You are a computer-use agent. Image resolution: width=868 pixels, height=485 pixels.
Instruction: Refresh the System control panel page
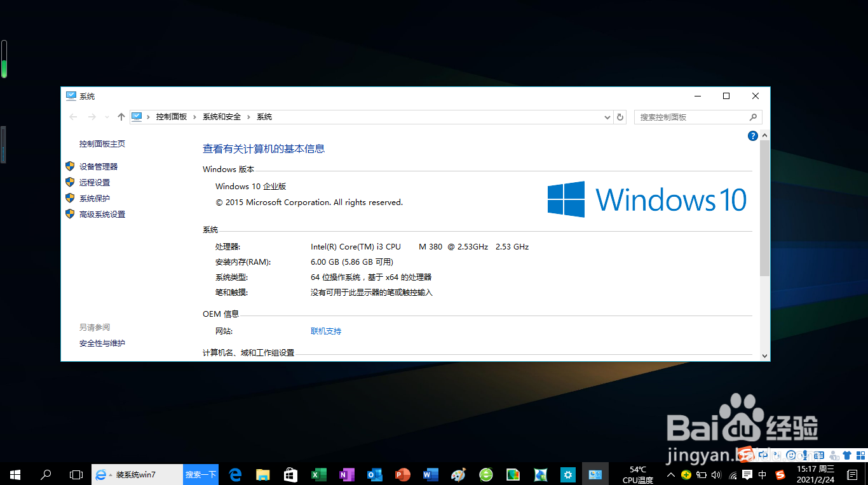pyautogui.click(x=621, y=117)
